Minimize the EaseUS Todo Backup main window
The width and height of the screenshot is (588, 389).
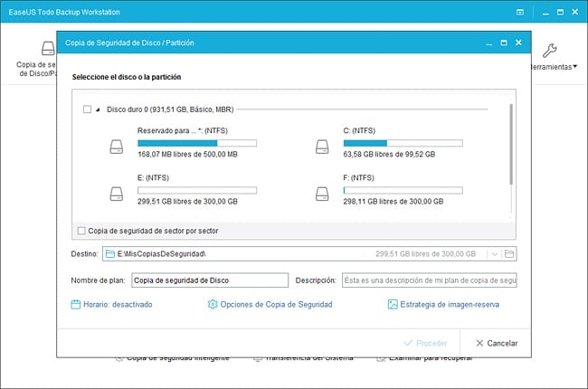(545, 13)
